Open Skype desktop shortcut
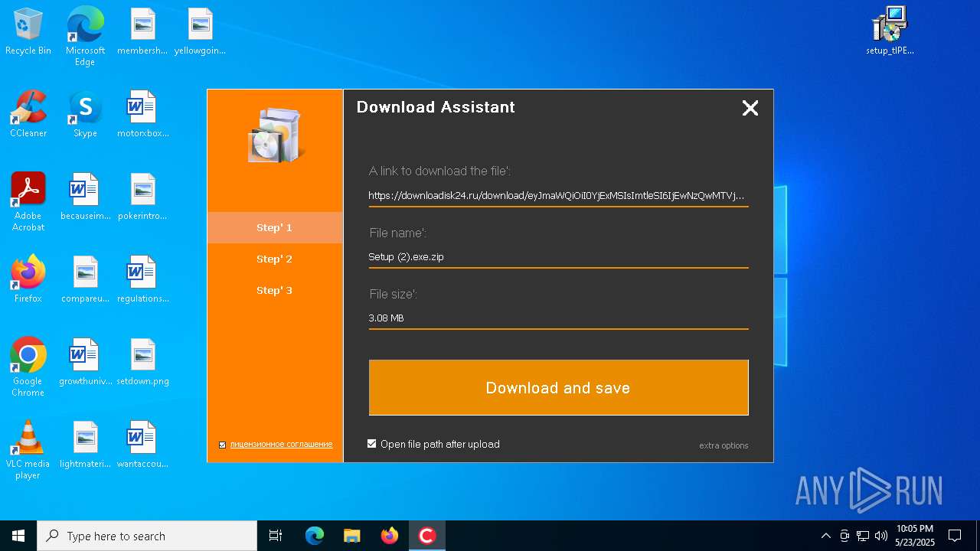 coord(85,114)
